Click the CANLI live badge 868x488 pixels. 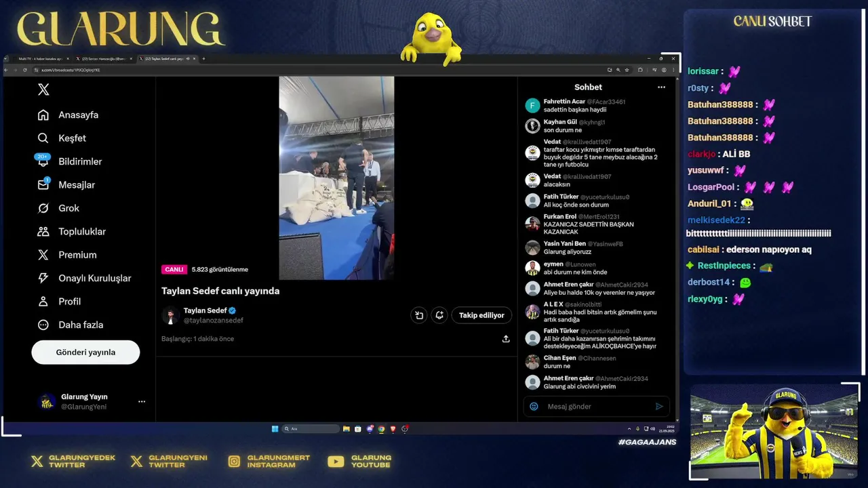(x=174, y=270)
